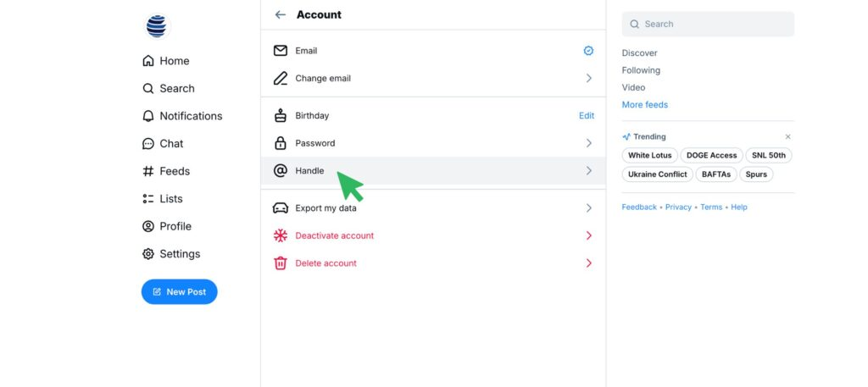Expand the Export my data chevron
The width and height of the screenshot is (868, 387).
tap(588, 208)
